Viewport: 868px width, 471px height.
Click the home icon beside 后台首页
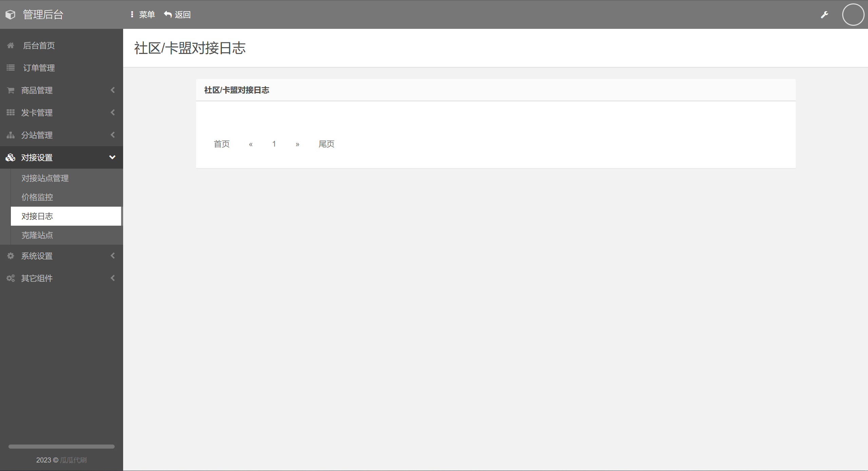pos(11,45)
